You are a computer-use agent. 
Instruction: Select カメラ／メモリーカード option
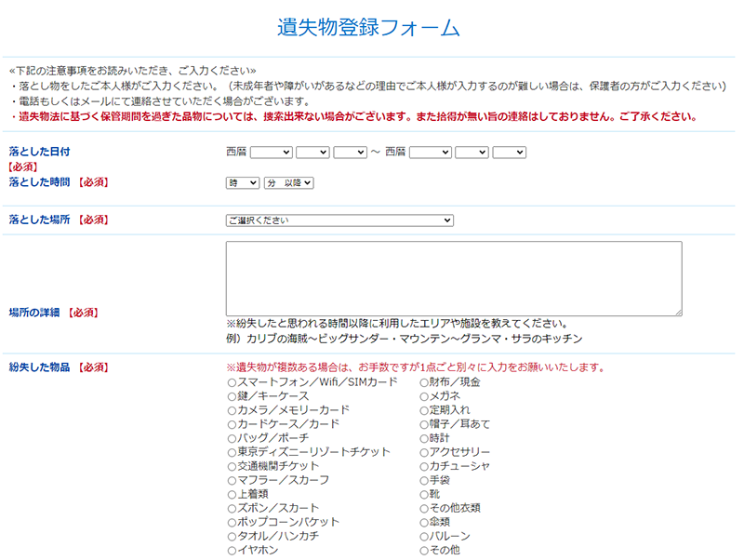[232, 410]
